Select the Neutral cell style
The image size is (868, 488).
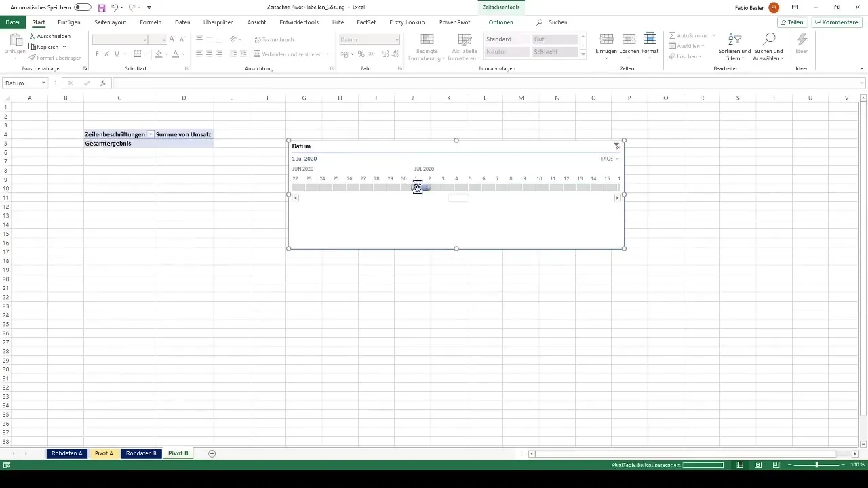507,52
